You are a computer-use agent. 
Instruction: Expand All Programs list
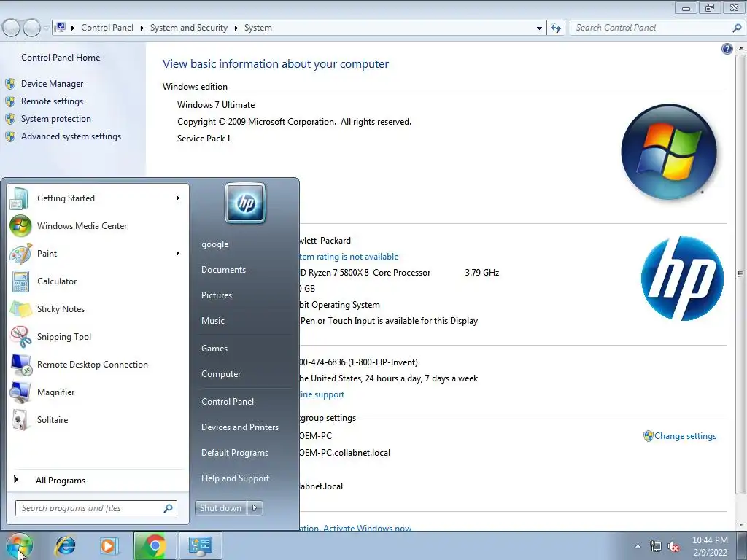(x=61, y=481)
